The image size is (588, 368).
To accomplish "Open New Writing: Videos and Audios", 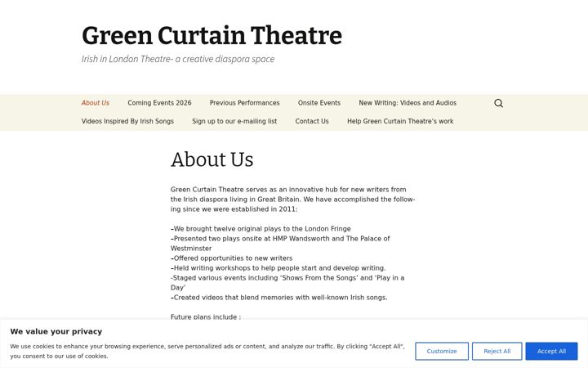I will tap(408, 103).
